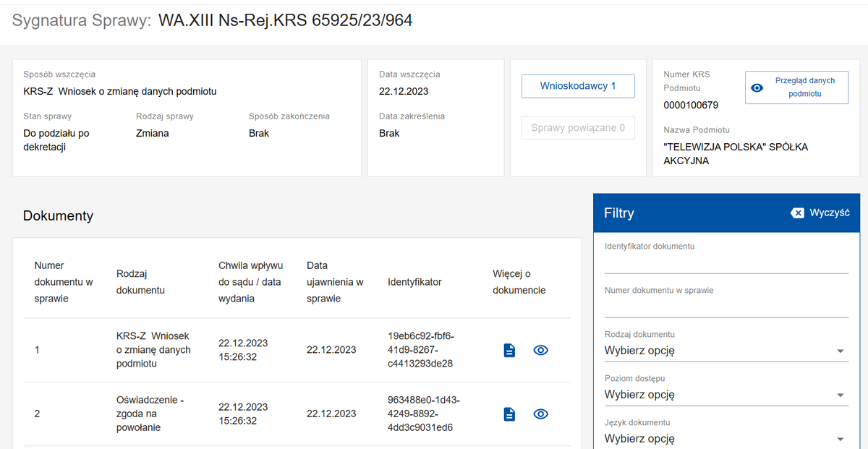Open document file icon for row 1
868x449 pixels.
510,350
